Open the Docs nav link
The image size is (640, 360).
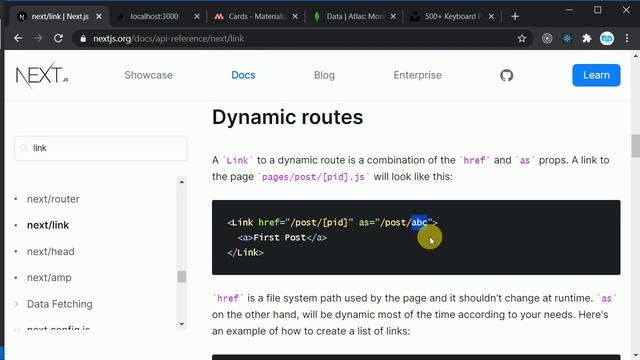pos(243,75)
